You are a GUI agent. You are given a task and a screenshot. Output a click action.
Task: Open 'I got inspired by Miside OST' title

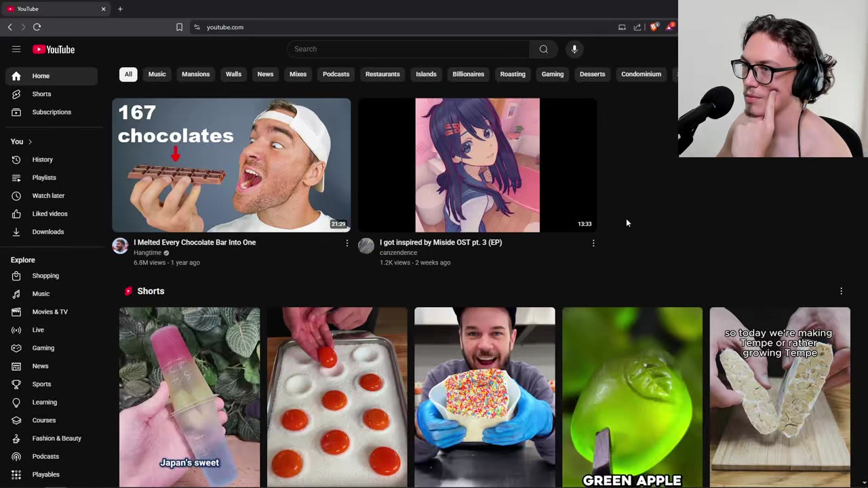coord(441,242)
